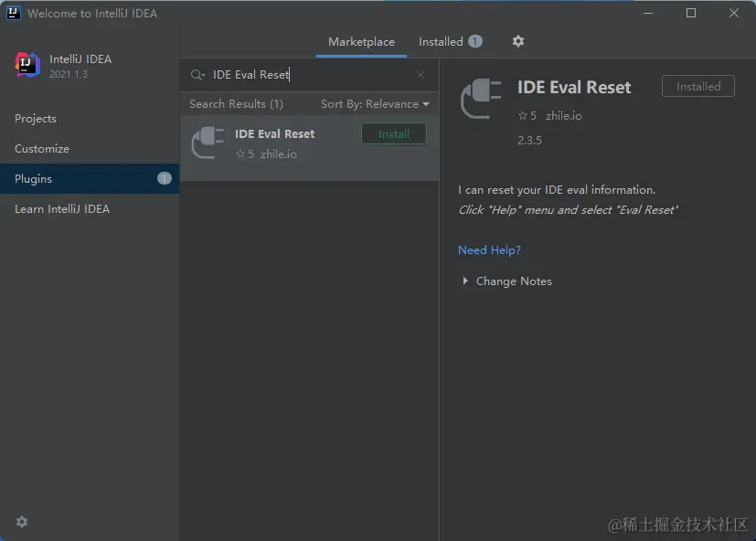
Task: Switch to the Marketplace tab
Action: 362,42
